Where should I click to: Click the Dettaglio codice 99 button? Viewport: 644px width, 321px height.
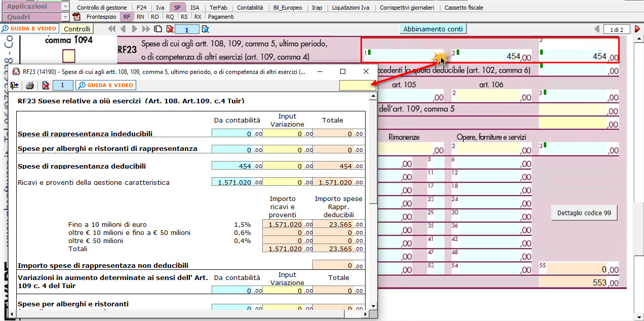tap(584, 213)
